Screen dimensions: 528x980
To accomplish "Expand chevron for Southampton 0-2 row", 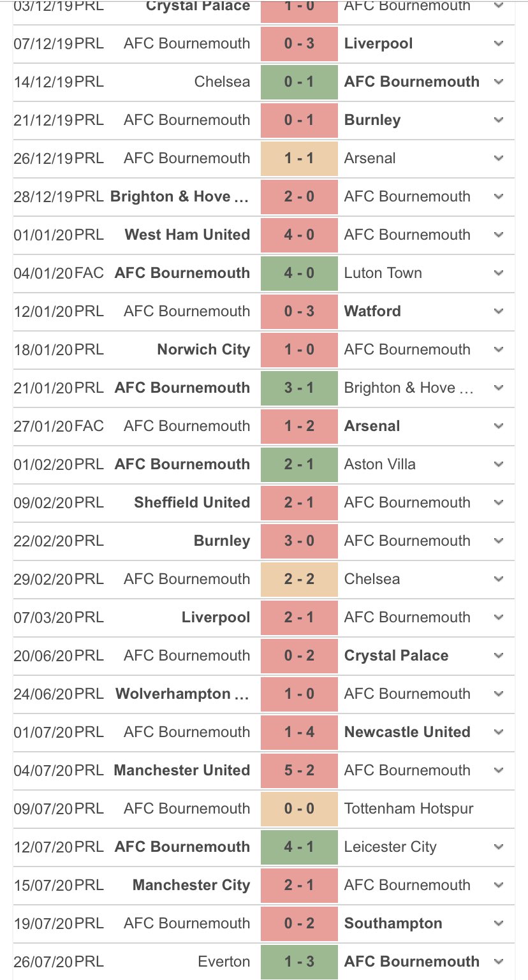I will [x=499, y=924].
